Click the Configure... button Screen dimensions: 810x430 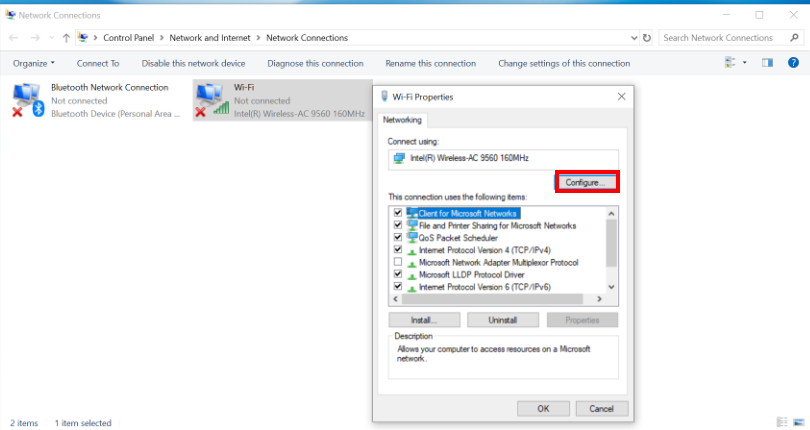tap(586, 182)
